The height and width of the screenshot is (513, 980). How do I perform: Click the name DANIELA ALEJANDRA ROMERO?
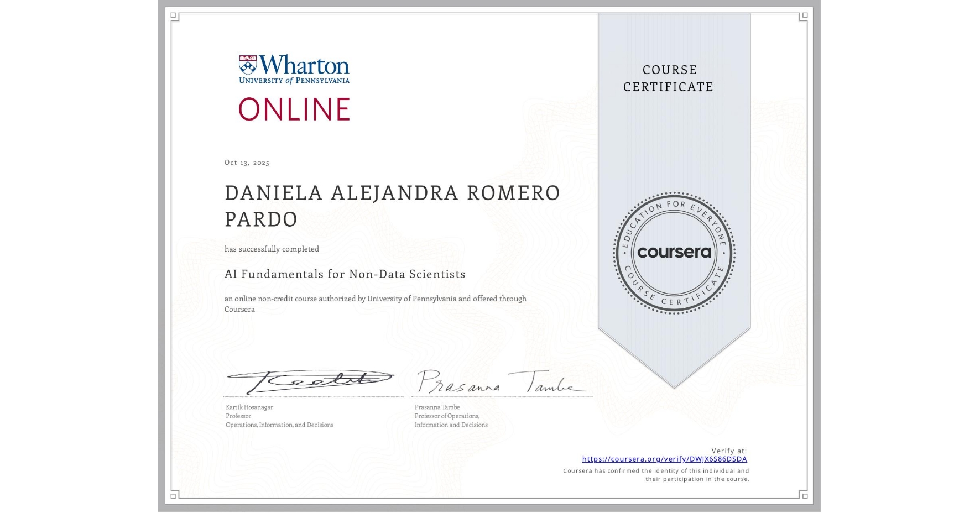pyautogui.click(x=392, y=193)
